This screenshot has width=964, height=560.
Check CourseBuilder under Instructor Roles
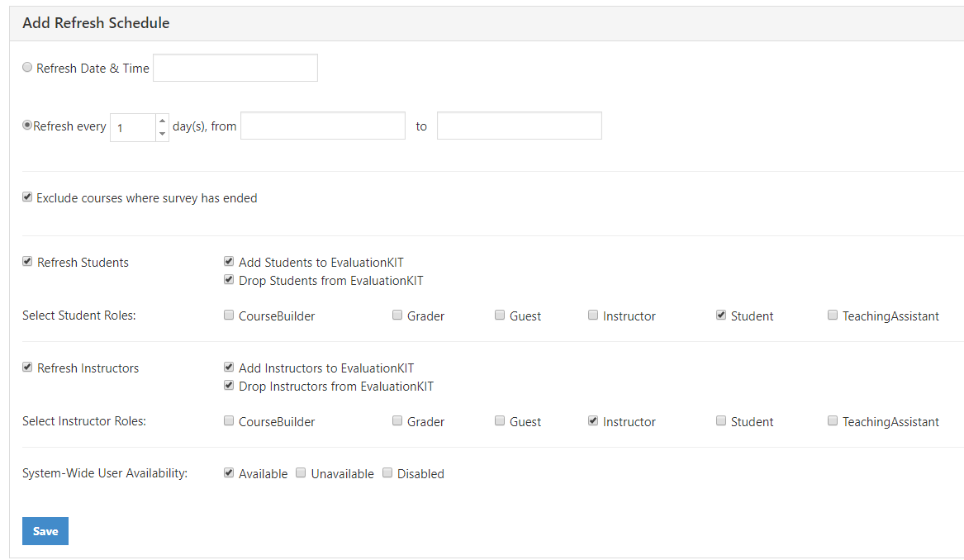pos(229,421)
